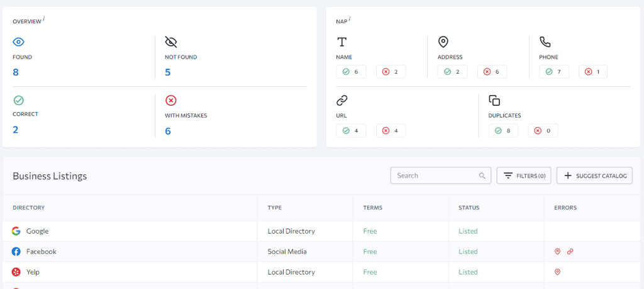This screenshot has height=289, width=644.
Task: Click Listed status in Facebook row
Action: coord(468,252)
